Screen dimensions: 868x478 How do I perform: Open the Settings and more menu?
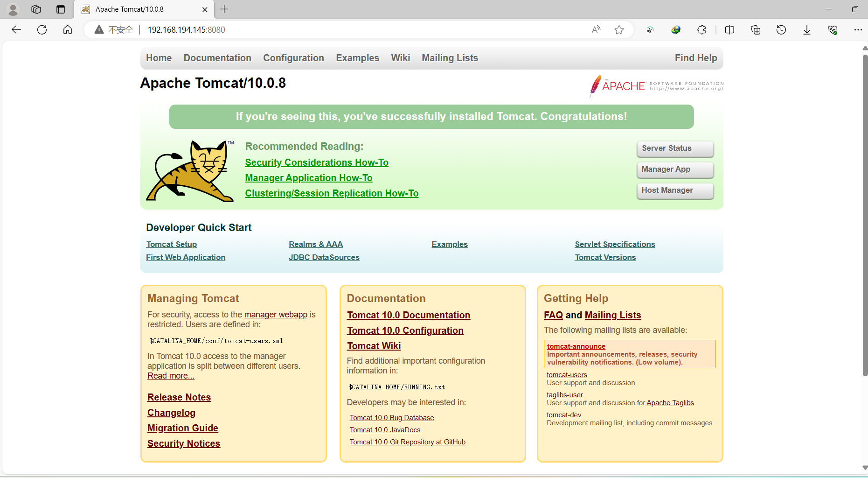click(858, 30)
